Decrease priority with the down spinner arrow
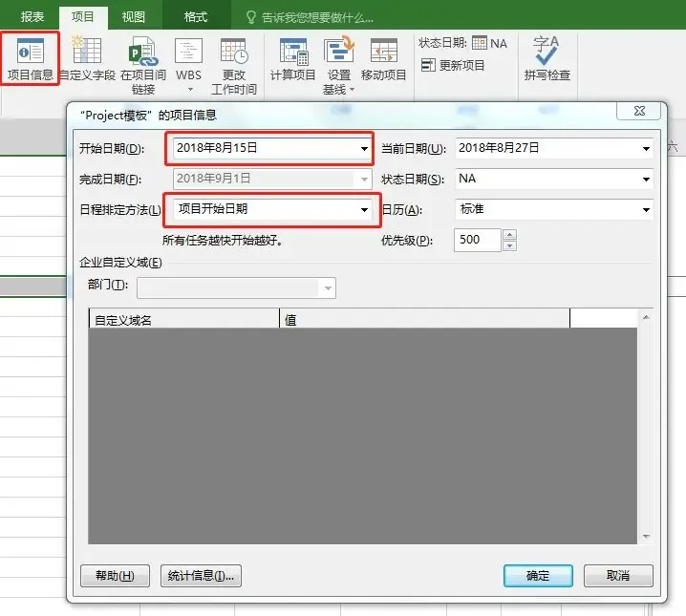Screen dimensions: 686x616 [x=509, y=245]
